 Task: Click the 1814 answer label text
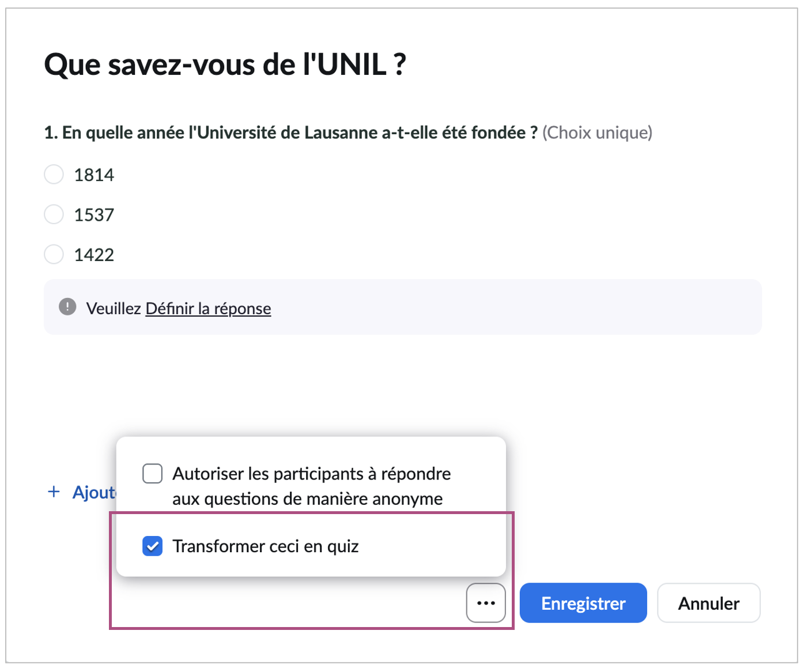click(94, 175)
